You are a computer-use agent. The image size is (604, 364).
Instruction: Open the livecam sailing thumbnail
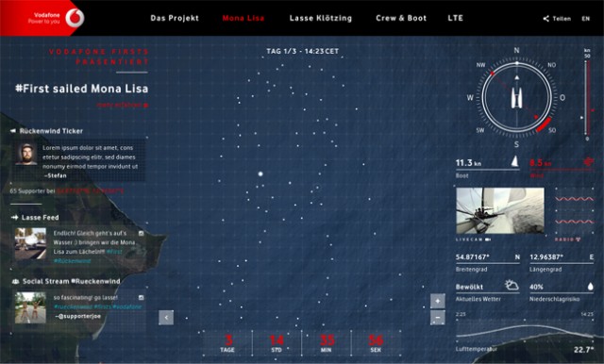(x=500, y=210)
